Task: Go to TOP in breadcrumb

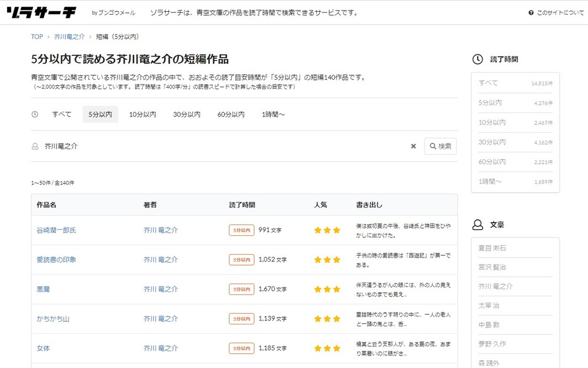Action: (x=36, y=36)
